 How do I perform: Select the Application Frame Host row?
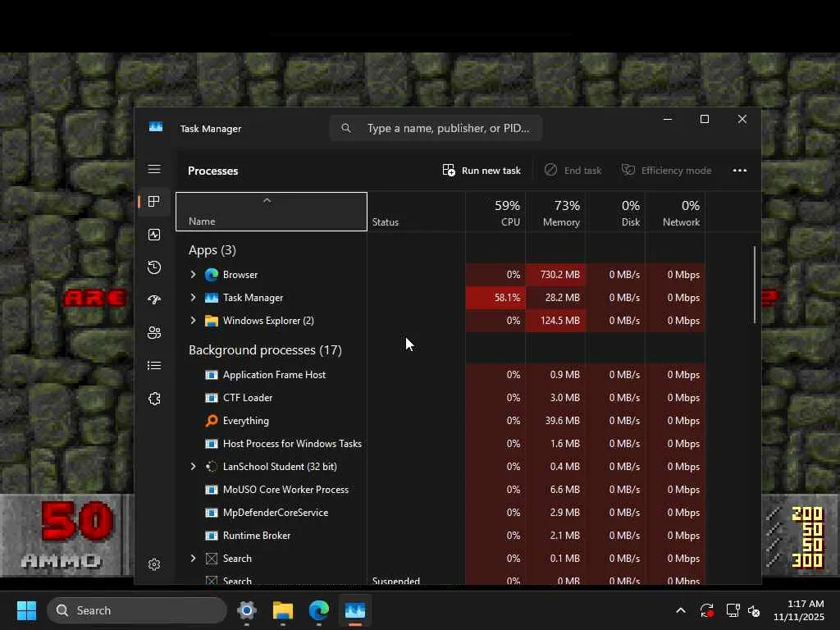click(441, 375)
